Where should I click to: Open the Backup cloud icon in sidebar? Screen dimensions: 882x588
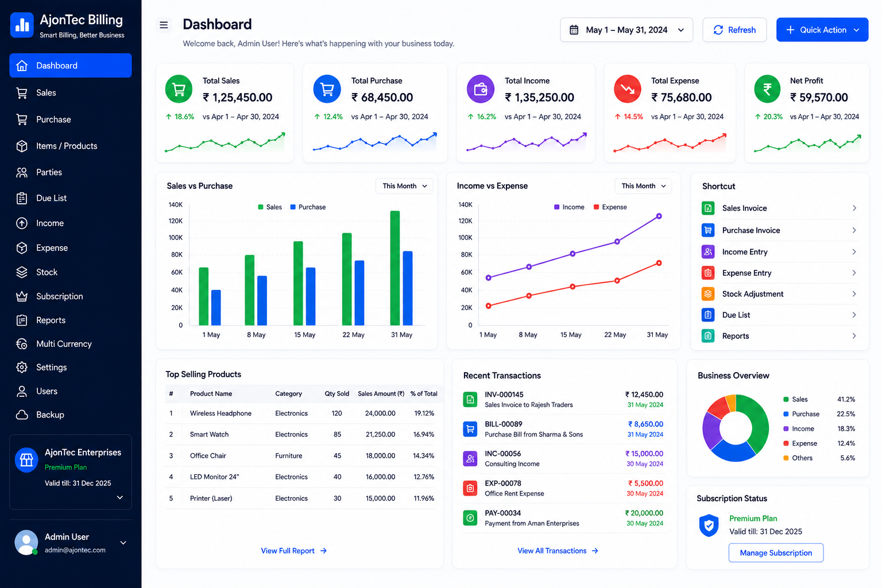22,415
